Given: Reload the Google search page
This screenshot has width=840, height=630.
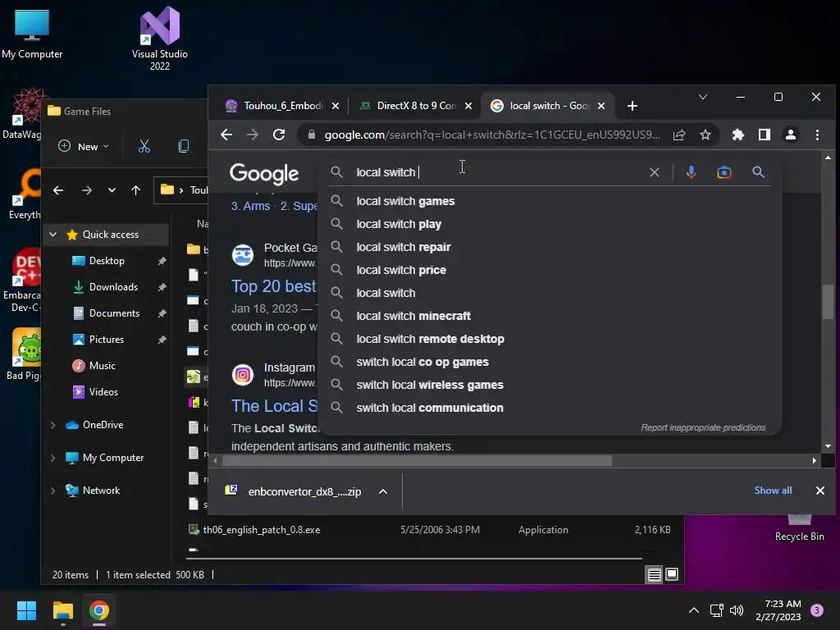Looking at the screenshot, I should [279, 135].
